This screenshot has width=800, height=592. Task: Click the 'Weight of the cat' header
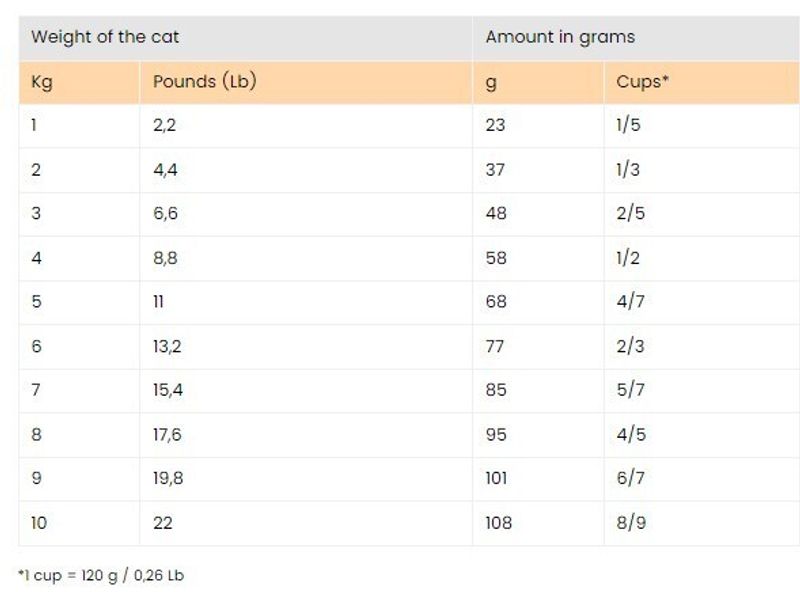coord(105,38)
